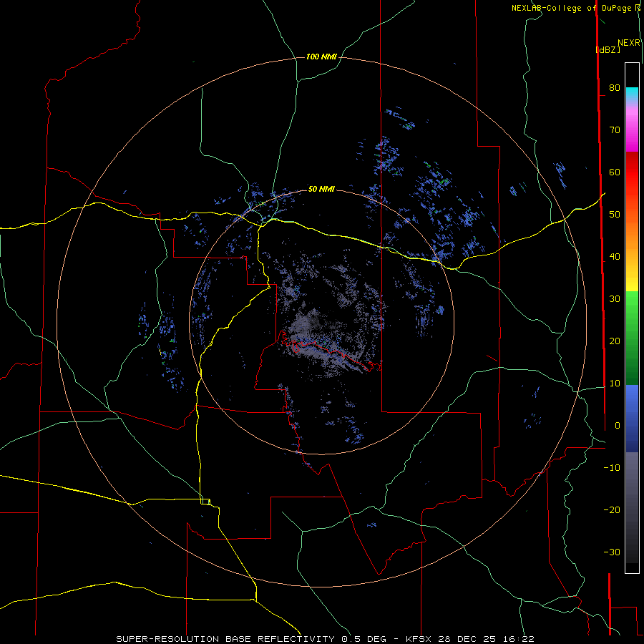Click the -30 value on dBZ scale

612,552
